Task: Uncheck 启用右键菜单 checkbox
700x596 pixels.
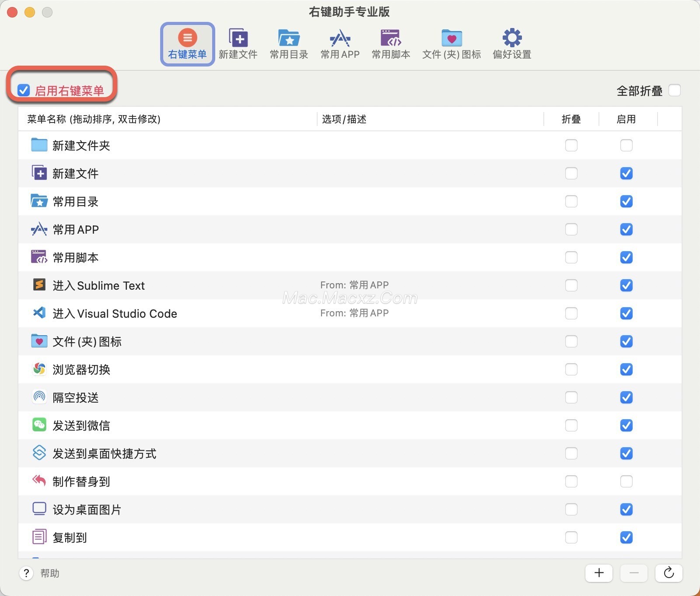Action: coord(24,91)
